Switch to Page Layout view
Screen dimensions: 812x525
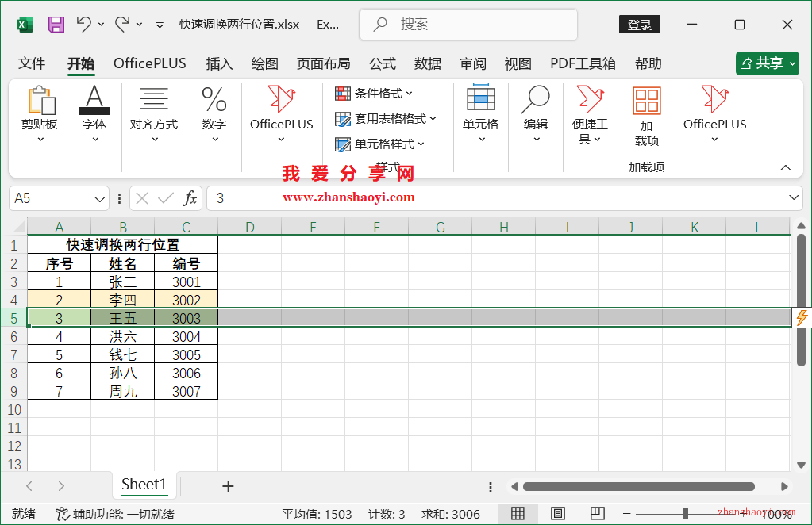tap(558, 514)
